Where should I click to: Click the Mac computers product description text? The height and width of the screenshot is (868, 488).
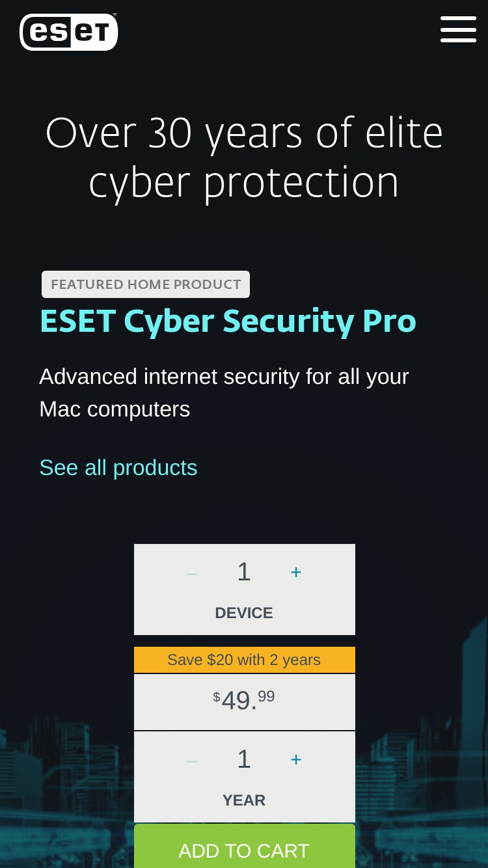[224, 393]
